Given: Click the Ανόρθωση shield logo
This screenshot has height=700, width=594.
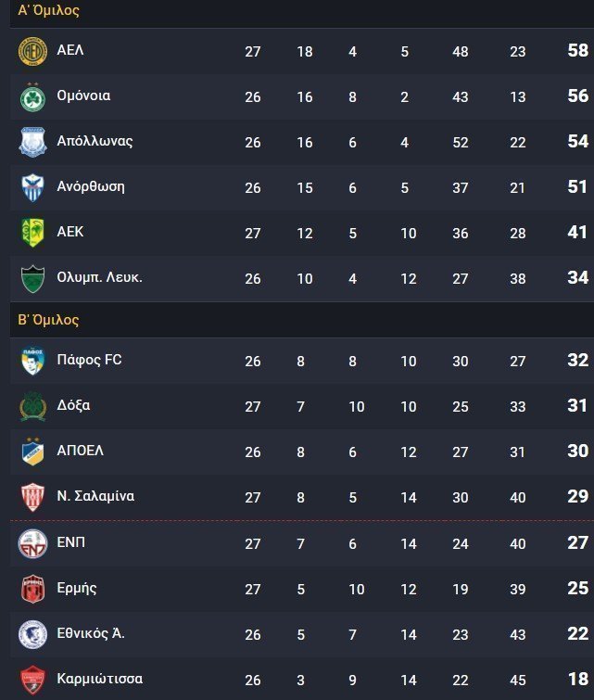Looking at the screenshot, I should (32, 187).
